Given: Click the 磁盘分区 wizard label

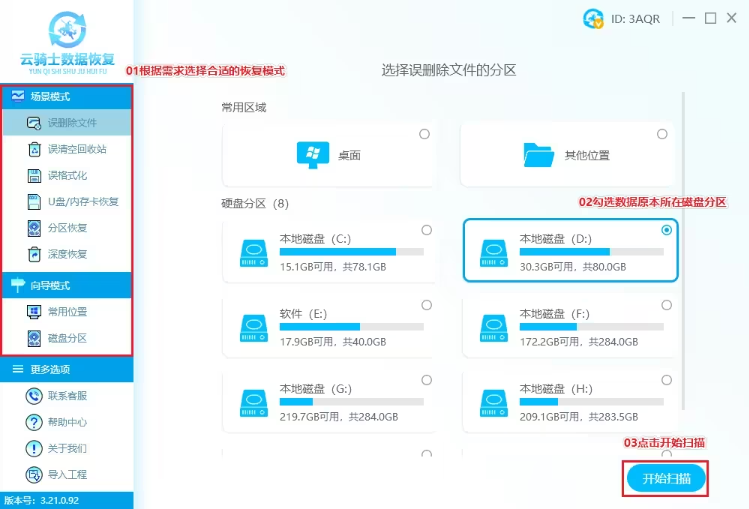Looking at the screenshot, I should point(67,338).
